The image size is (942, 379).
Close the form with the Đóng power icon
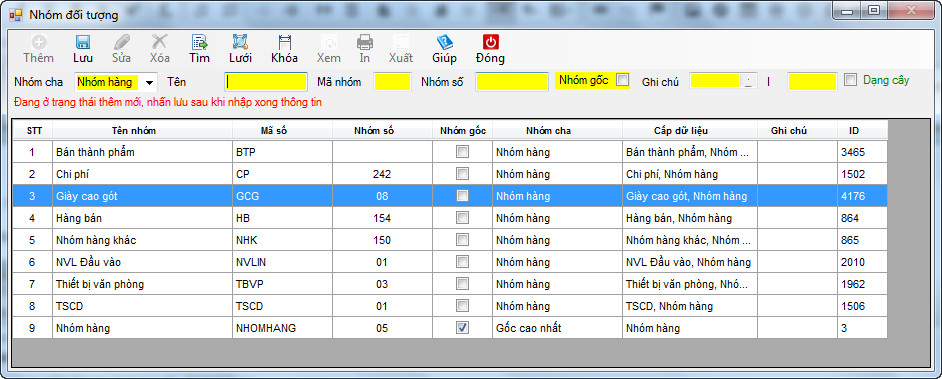click(x=490, y=43)
